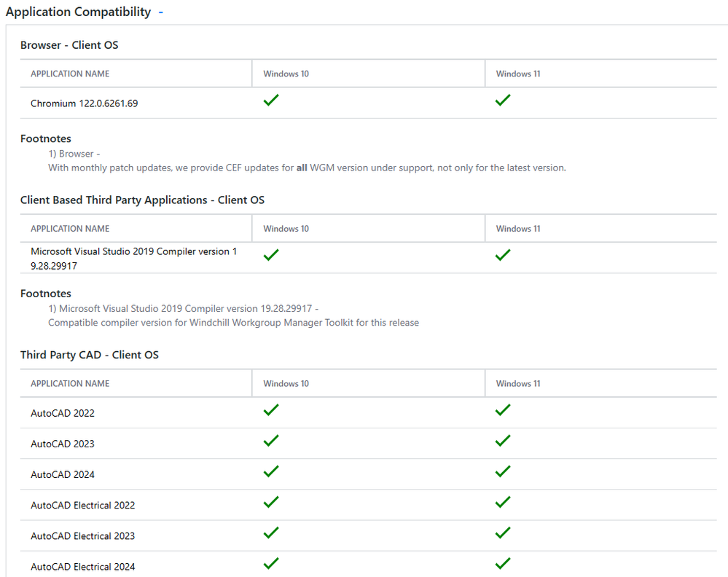Click Chromium's Windows 11 checkmark
The width and height of the screenshot is (728, 577).
coord(503,101)
